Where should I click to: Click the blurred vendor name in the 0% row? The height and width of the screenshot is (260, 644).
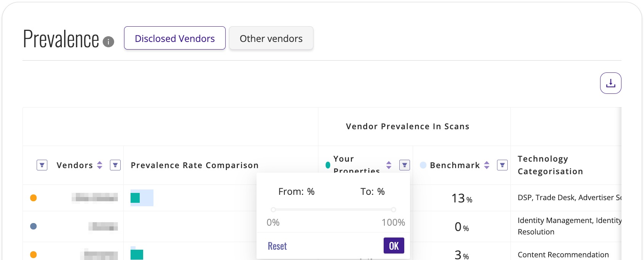click(x=103, y=226)
